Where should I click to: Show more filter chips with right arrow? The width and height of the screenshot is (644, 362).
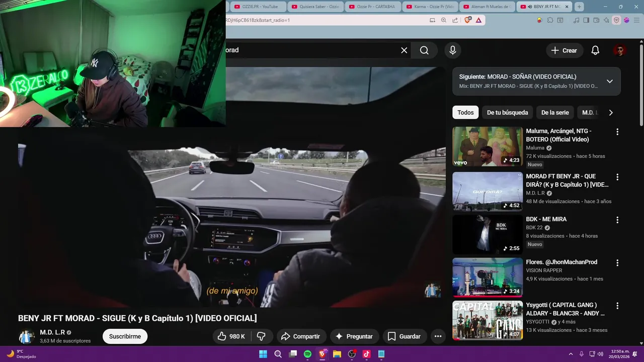611,113
